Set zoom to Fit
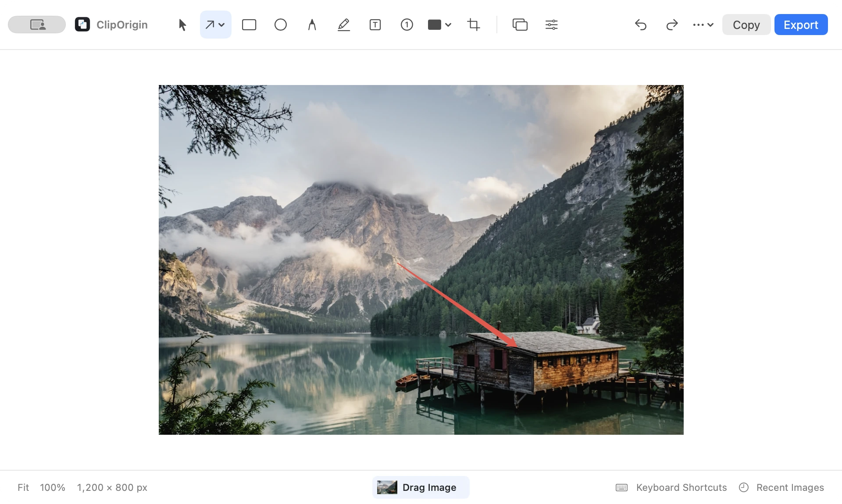The image size is (842, 504). click(23, 487)
